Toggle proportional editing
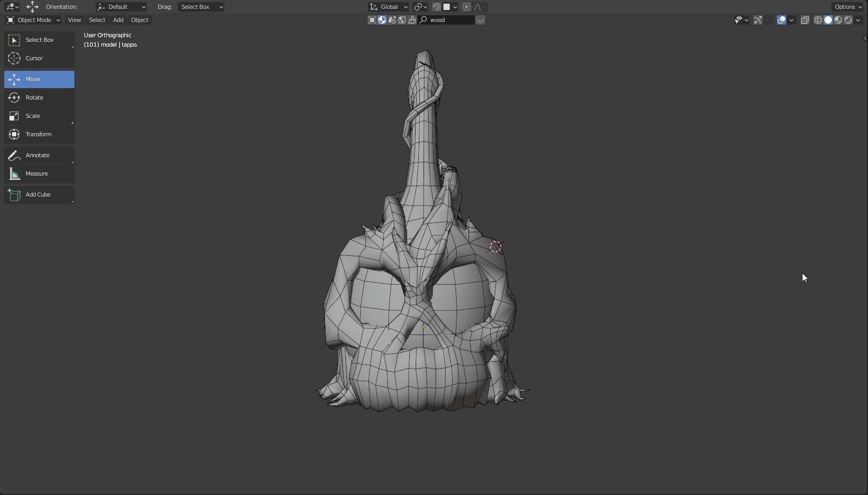This screenshot has height=495, width=868. (x=466, y=7)
